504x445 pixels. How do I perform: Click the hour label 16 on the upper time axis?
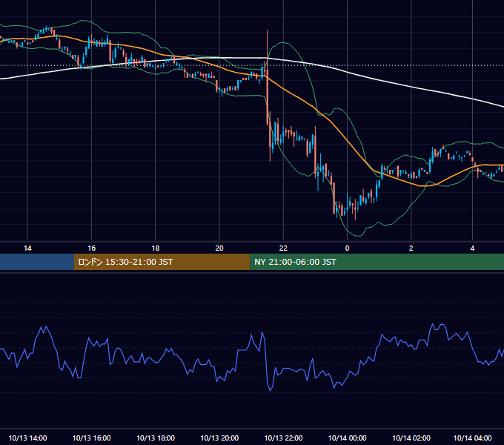pyautogui.click(x=92, y=248)
